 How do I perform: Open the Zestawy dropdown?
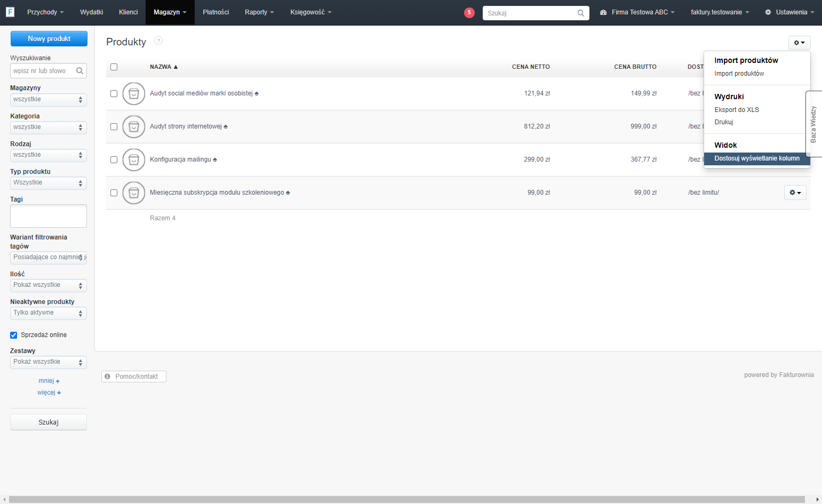[49, 362]
